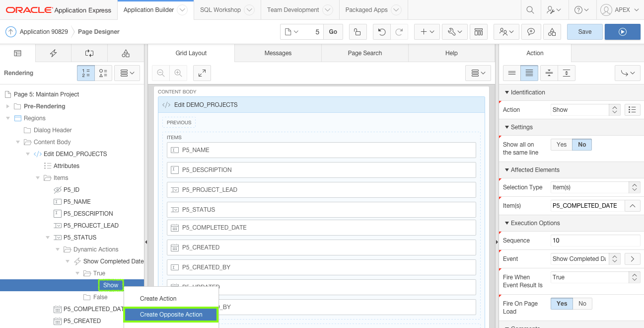Screen dimensions: 644x328
Task: Open the SQL Workshop dropdown arrow
Action: click(x=249, y=10)
